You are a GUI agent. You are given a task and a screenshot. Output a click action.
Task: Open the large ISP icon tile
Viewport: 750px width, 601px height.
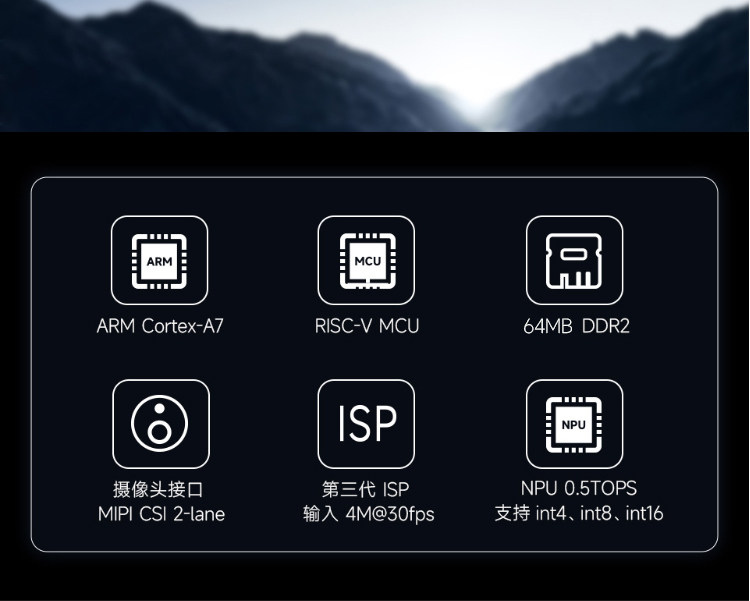click(x=366, y=424)
